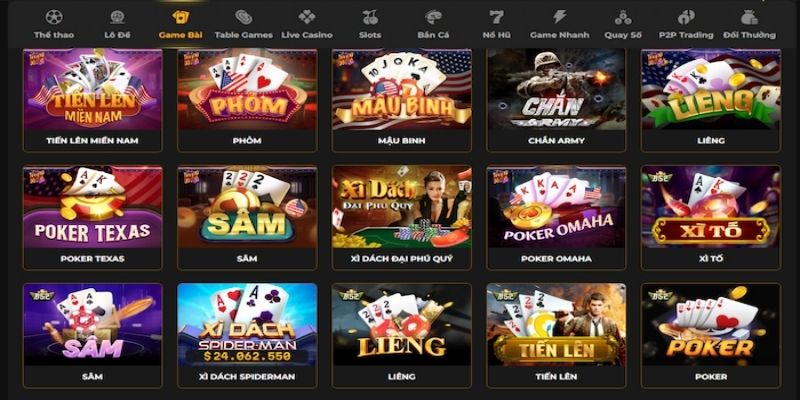Select the Nổ Hũ seven icon
Viewport: 800px width, 400px height.
496,17
